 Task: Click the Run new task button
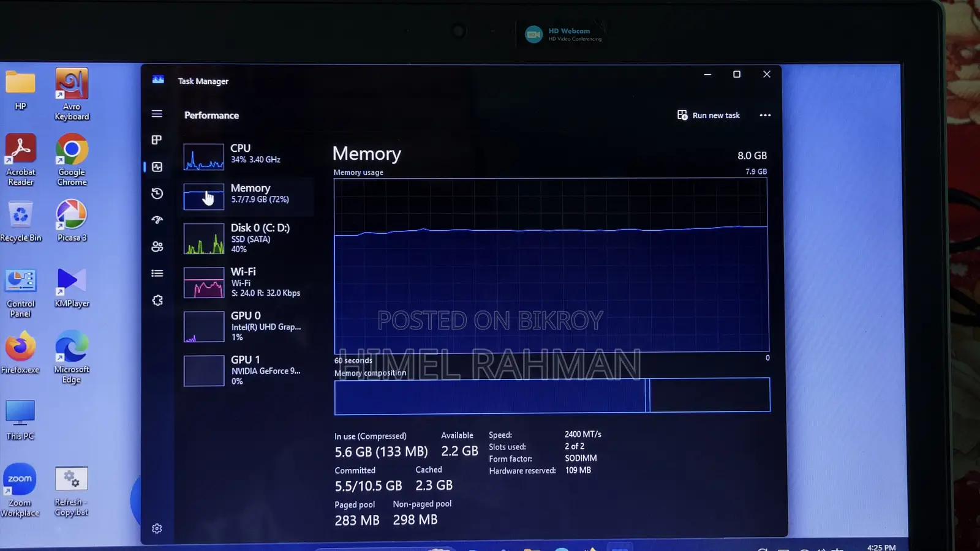708,115
